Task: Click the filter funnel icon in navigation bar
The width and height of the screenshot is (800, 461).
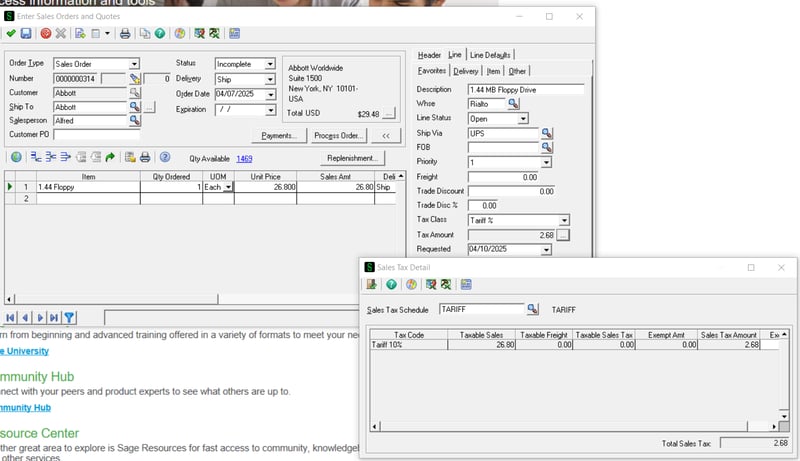Action: click(x=70, y=318)
